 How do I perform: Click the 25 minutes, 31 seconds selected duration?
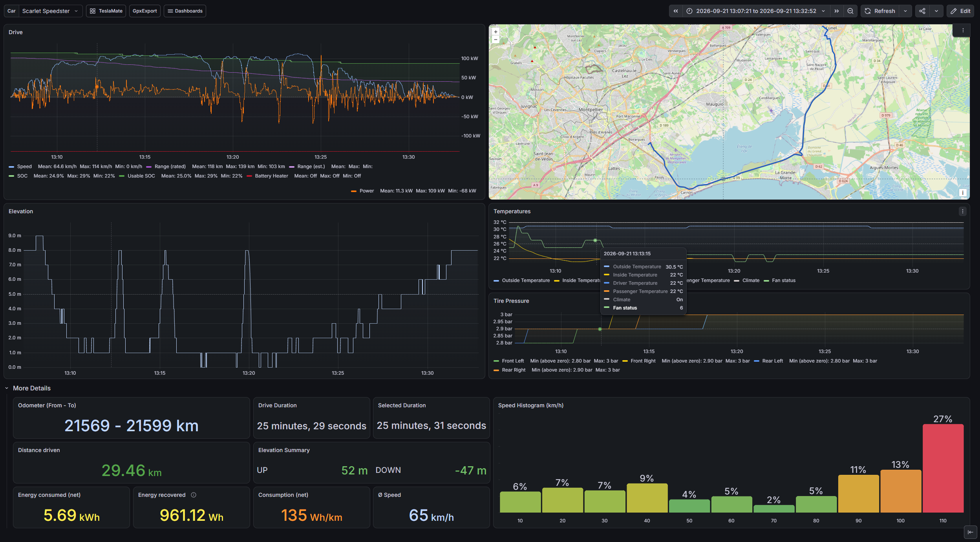pyautogui.click(x=431, y=425)
